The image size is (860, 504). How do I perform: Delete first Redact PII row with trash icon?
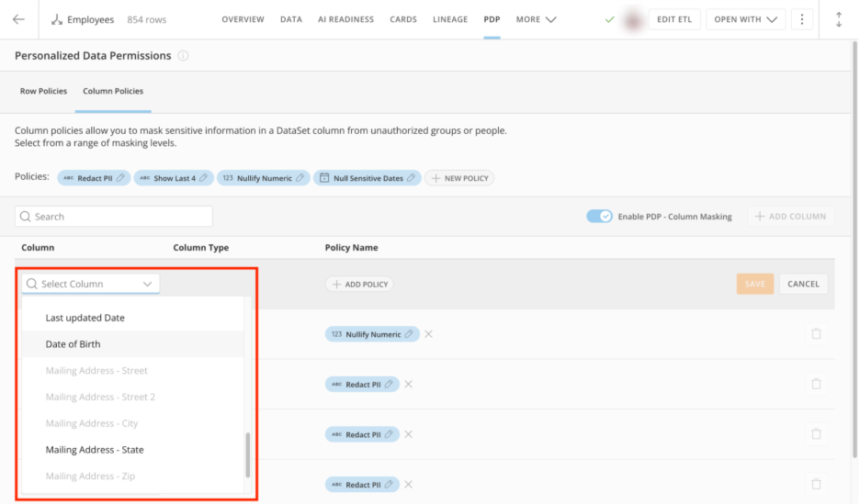tap(816, 384)
